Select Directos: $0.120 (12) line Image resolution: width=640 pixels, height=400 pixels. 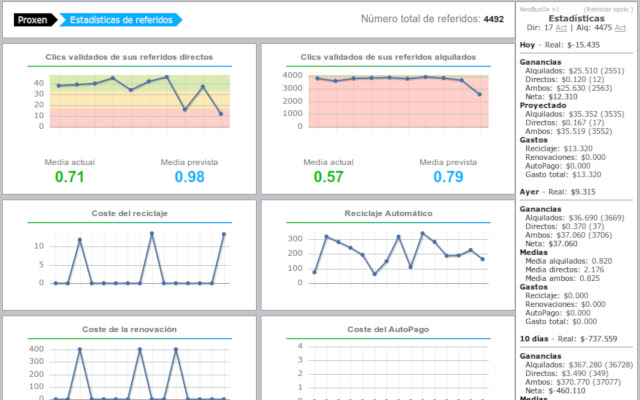[x=564, y=80]
